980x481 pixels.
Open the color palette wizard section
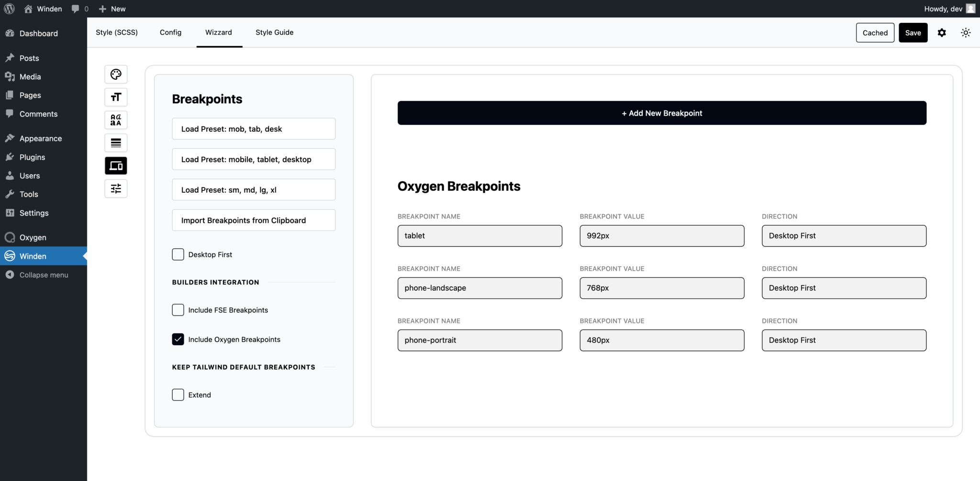pos(116,74)
